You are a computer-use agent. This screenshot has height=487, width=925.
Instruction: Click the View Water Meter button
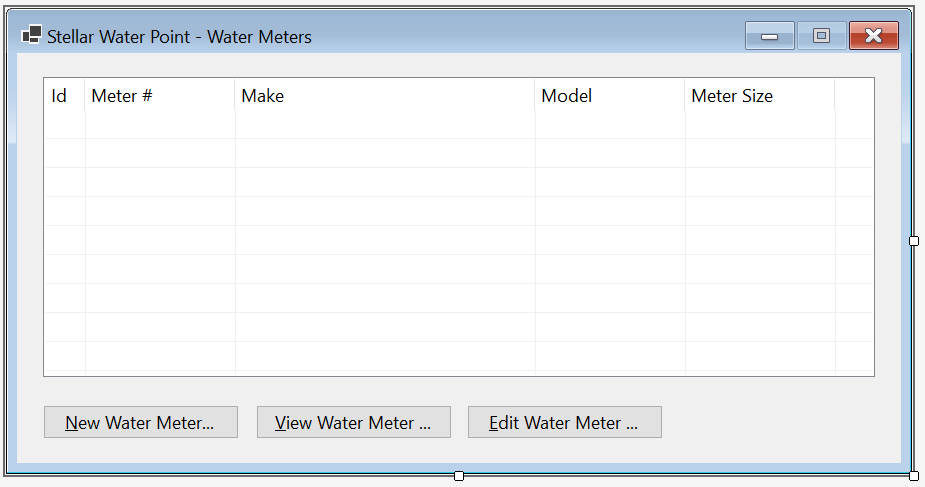(x=353, y=422)
